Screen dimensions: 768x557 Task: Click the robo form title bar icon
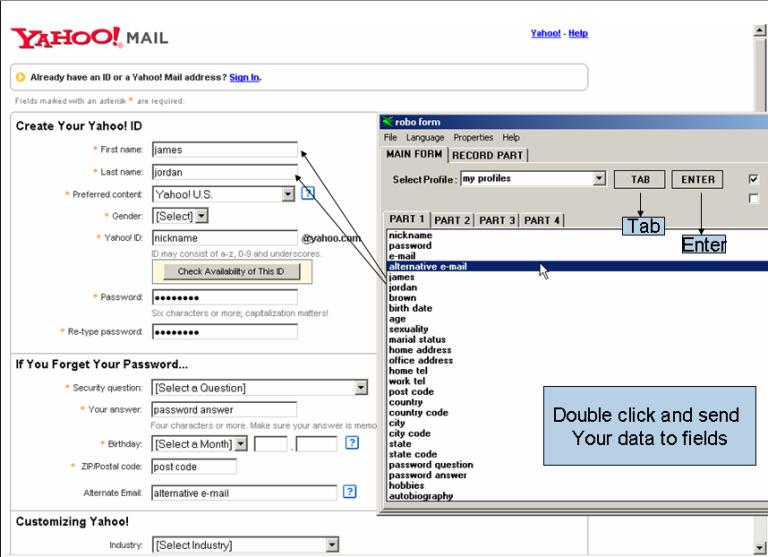(387, 121)
